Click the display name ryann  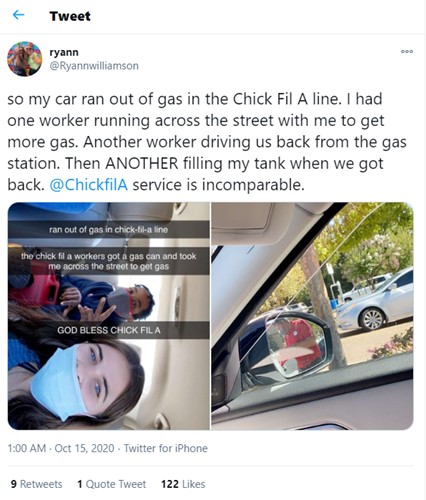click(x=64, y=52)
